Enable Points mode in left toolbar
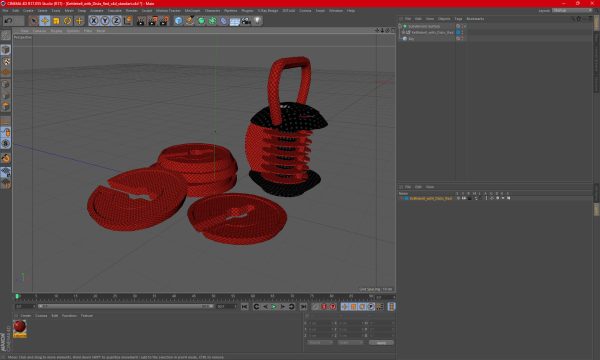Screen dimensions: 600x360 [6, 84]
